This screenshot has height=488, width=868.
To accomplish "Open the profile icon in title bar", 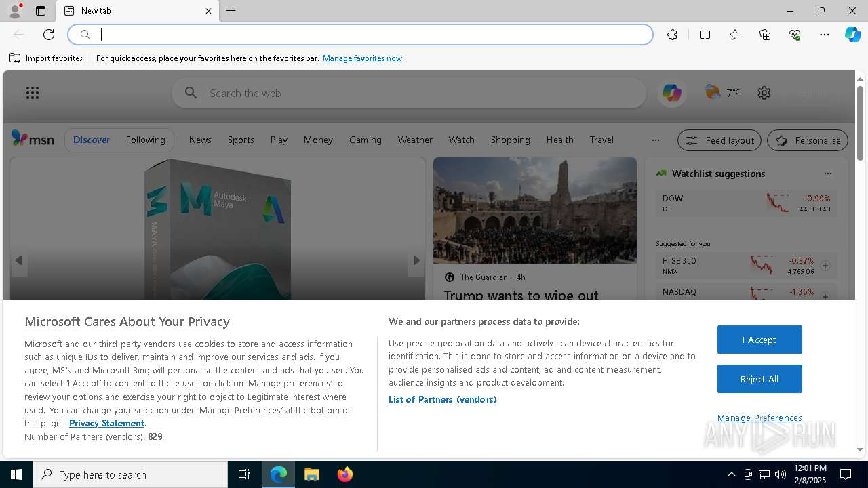I will pos(15,11).
